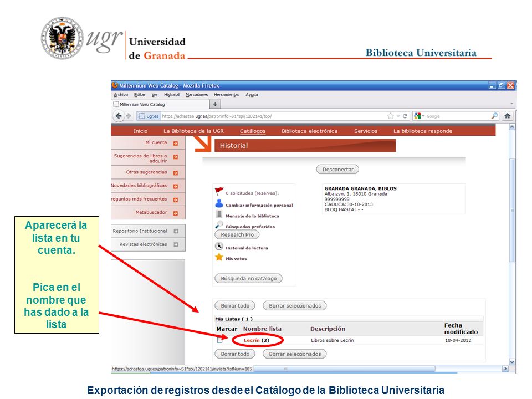Open a new tab with plus button
This screenshot has width=532, height=399.
coord(215,104)
